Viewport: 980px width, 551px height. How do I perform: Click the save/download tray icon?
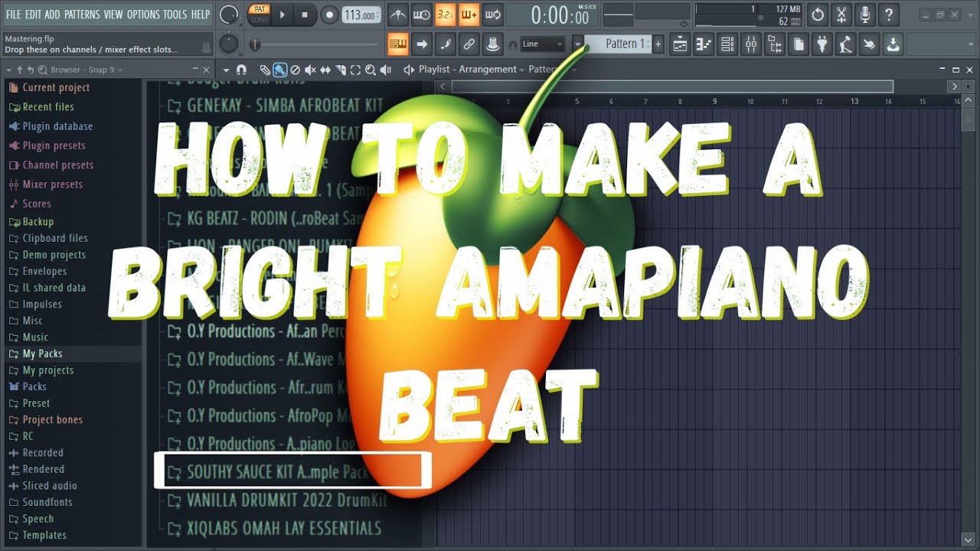tap(893, 44)
